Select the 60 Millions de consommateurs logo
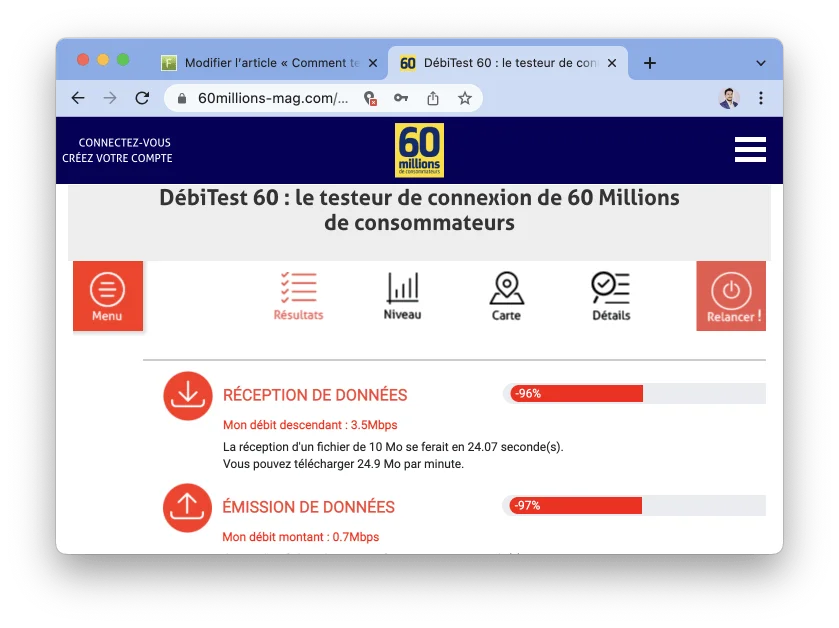Image resolution: width=839 pixels, height=628 pixels. tap(419, 150)
